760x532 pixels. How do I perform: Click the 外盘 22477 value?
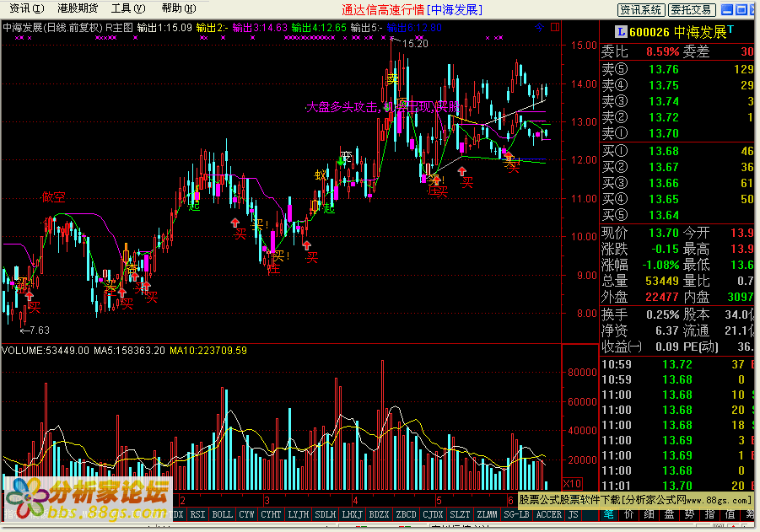click(662, 297)
